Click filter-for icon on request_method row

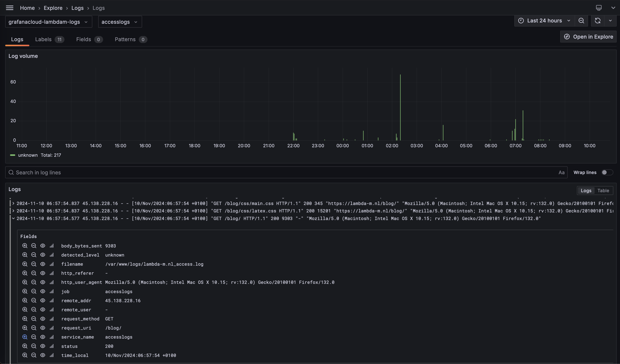pos(25,319)
